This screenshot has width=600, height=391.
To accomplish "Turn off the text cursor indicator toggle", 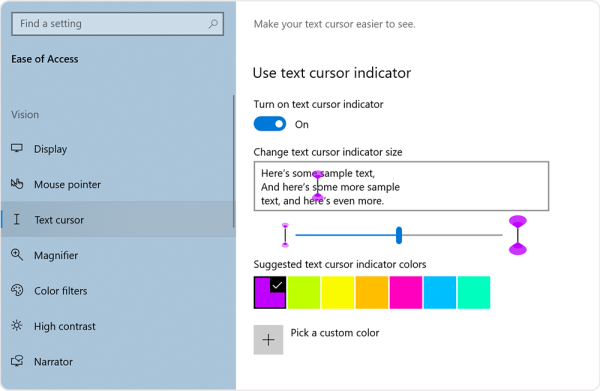I will [x=270, y=124].
